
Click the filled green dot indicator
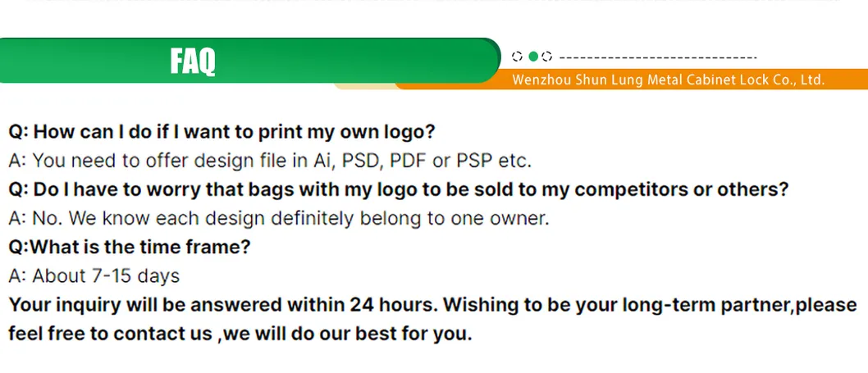coord(532,57)
